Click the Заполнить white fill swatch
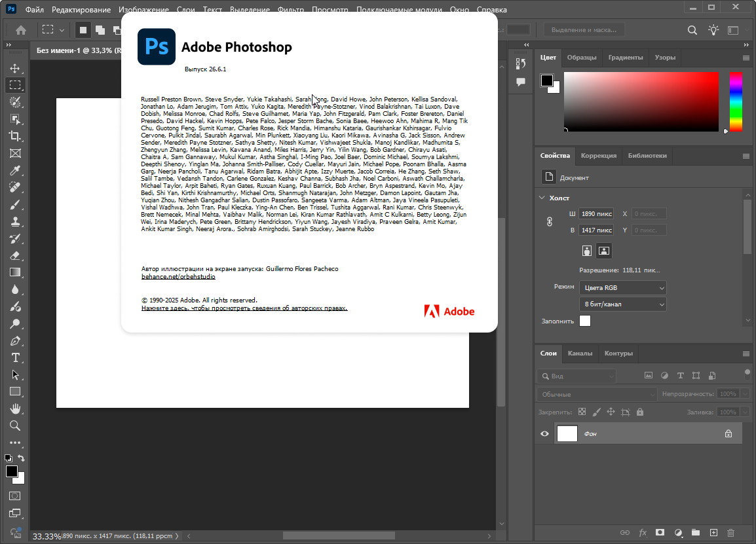 coord(585,321)
